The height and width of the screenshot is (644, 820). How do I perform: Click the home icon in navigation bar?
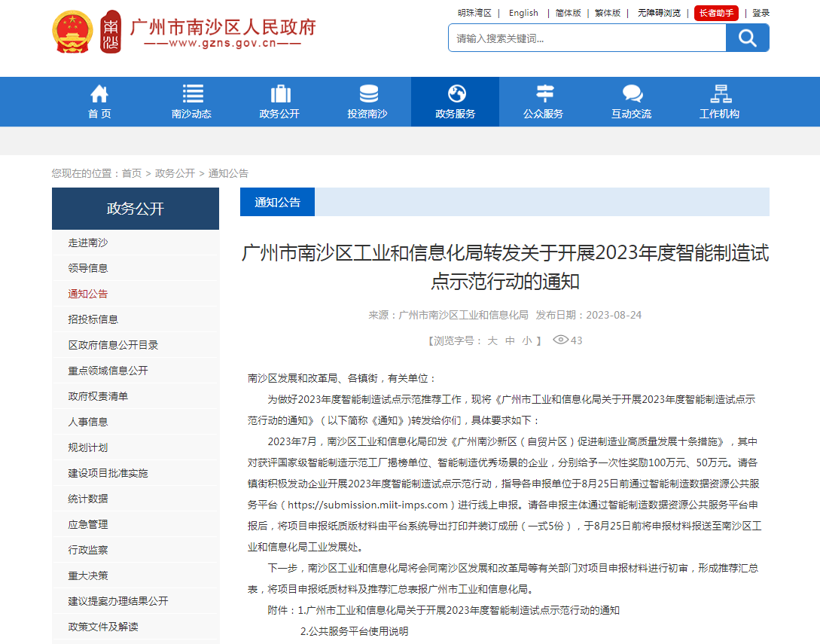click(99, 93)
